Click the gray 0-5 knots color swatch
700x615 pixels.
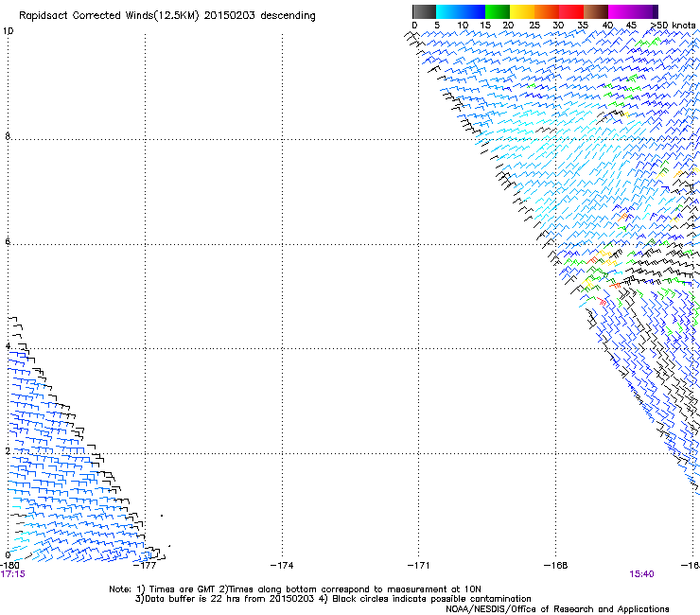point(424,11)
